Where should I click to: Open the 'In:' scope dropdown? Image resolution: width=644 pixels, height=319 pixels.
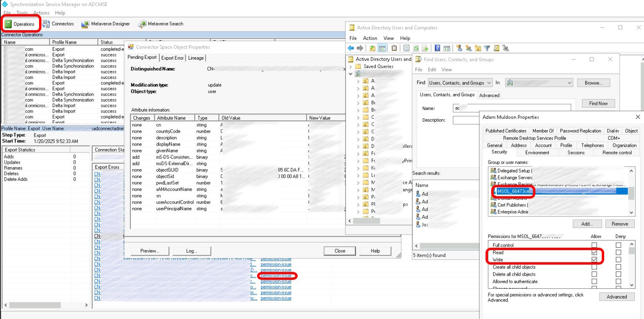(x=569, y=83)
